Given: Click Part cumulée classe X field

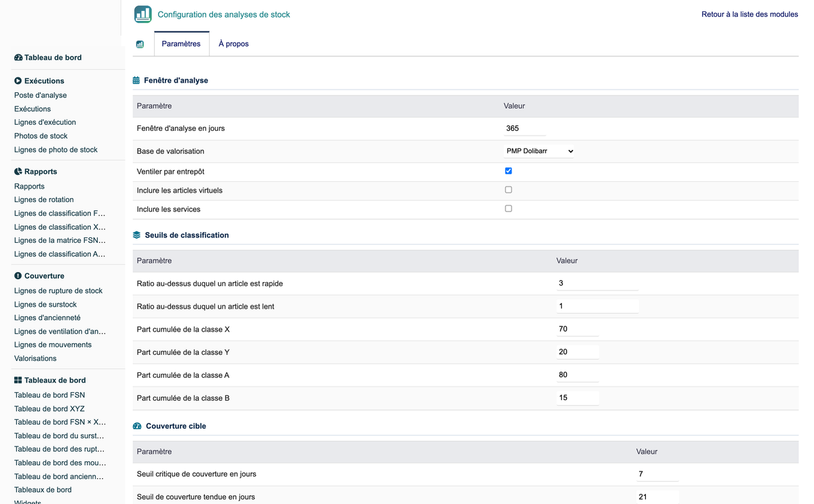Looking at the screenshot, I should point(578,329).
